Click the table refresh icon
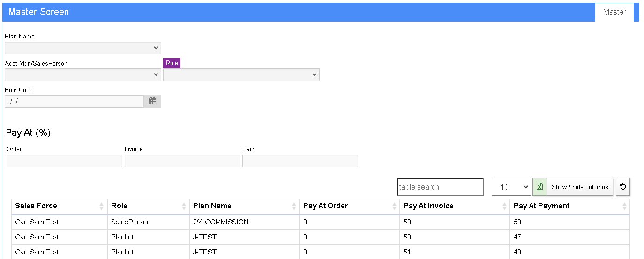644x259 pixels. [x=623, y=187]
